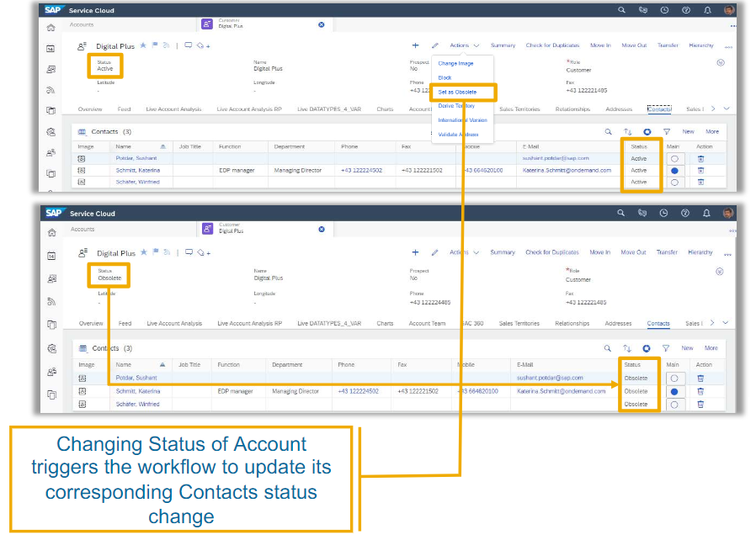Open the user avatar in the upper window
The image size is (756, 540).
[x=728, y=9]
